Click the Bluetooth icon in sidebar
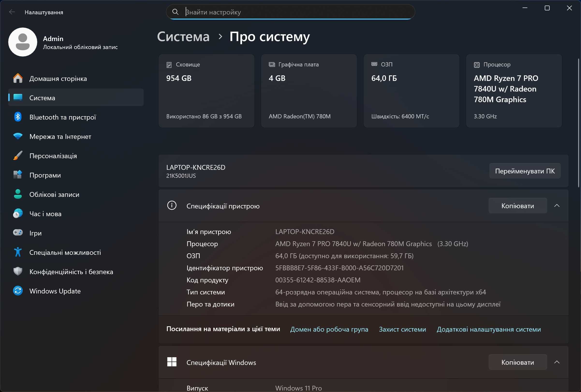Screen dimensions: 581x392 [18, 117]
